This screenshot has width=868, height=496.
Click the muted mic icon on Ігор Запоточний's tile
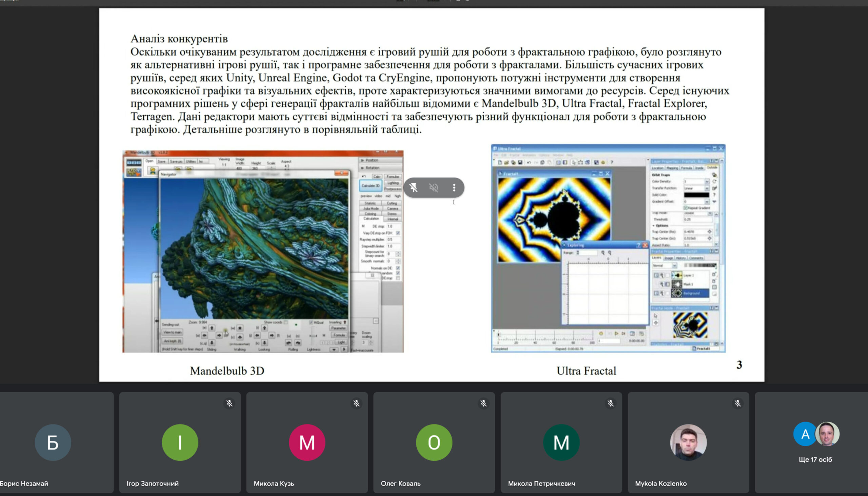point(229,403)
